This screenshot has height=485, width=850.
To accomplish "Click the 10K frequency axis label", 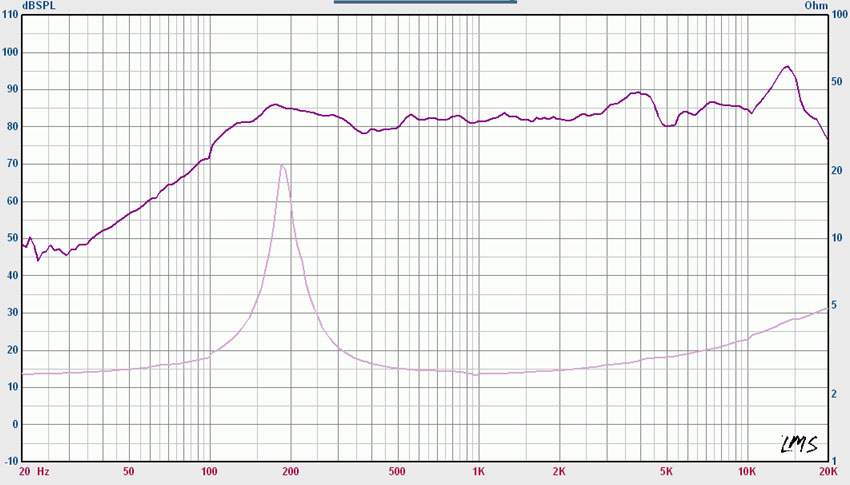I will click(746, 471).
